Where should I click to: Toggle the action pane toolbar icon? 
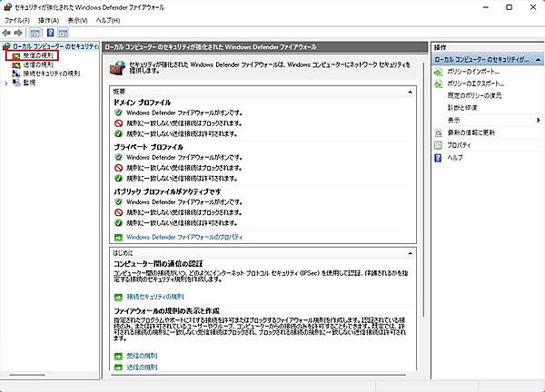pyautogui.click(x=63, y=33)
